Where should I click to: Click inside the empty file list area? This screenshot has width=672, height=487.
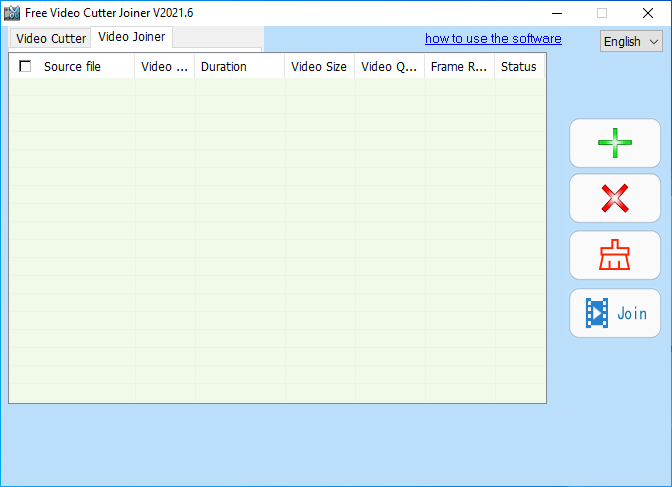pyautogui.click(x=277, y=240)
